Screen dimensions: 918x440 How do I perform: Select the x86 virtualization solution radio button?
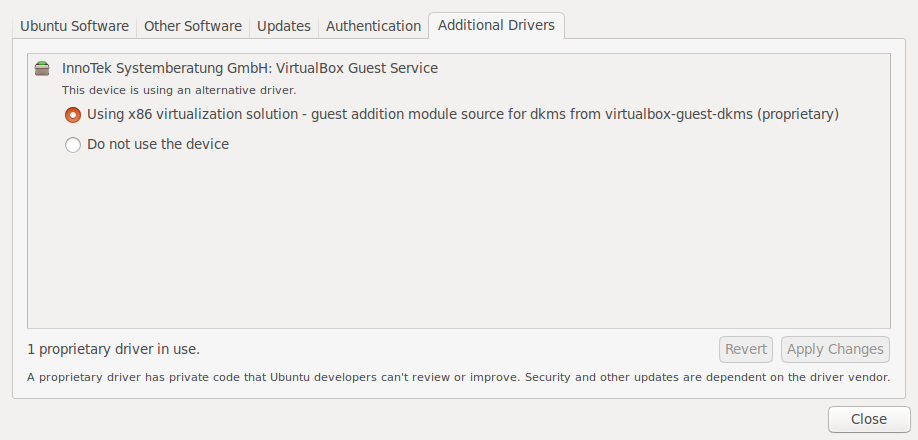coord(73,115)
